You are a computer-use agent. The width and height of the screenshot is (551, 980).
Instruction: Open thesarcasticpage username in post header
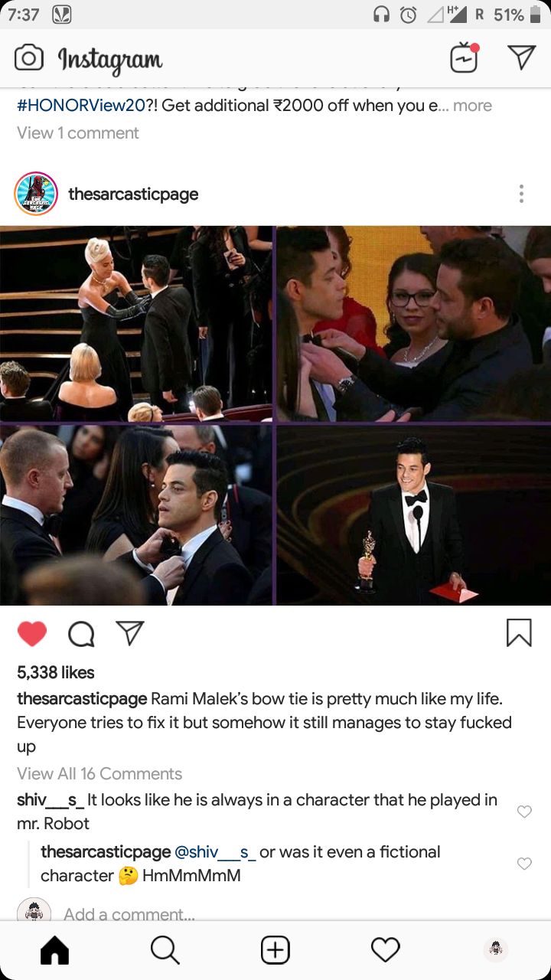pos(133,194)
